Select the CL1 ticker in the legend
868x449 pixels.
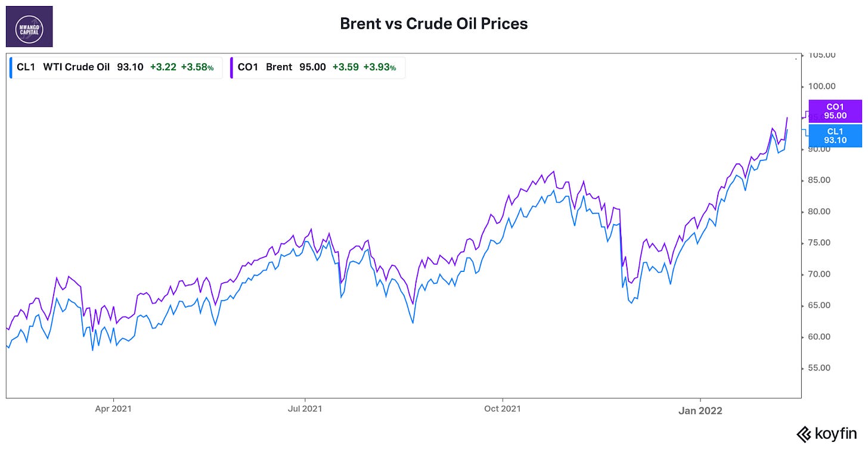[x=27, y=67]
